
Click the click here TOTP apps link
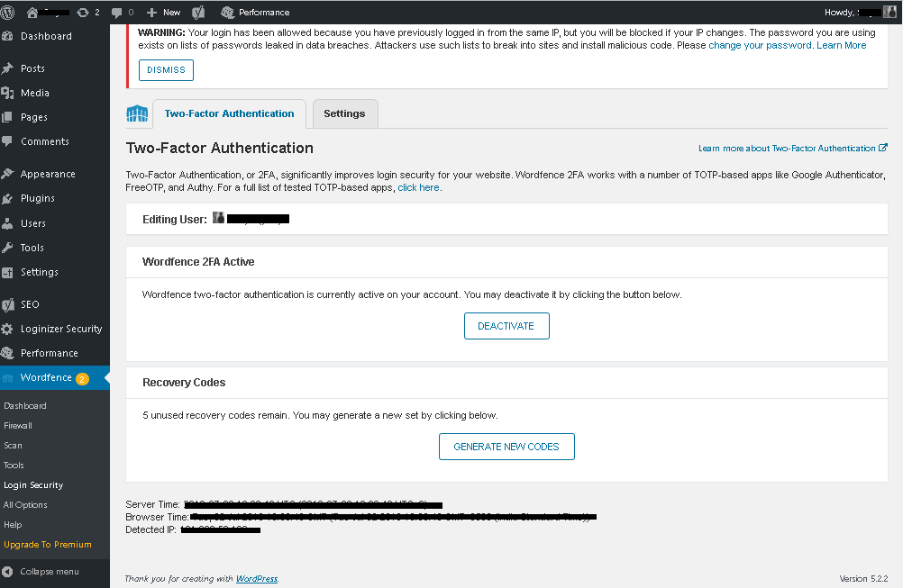click(x=419, y=187)
